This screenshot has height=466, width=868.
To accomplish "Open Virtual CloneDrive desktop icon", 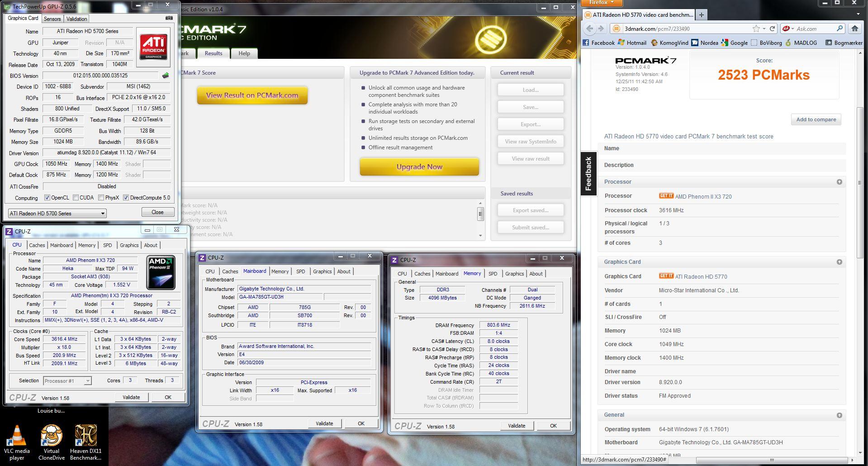I will tap(51, 443).
